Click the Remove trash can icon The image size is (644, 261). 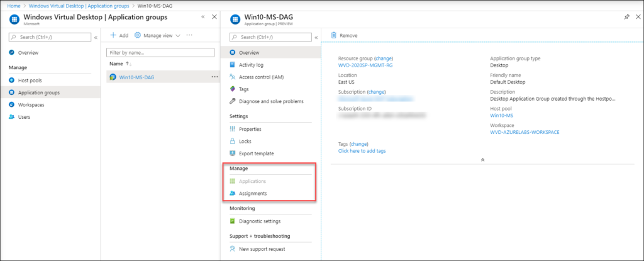(334, 35)
